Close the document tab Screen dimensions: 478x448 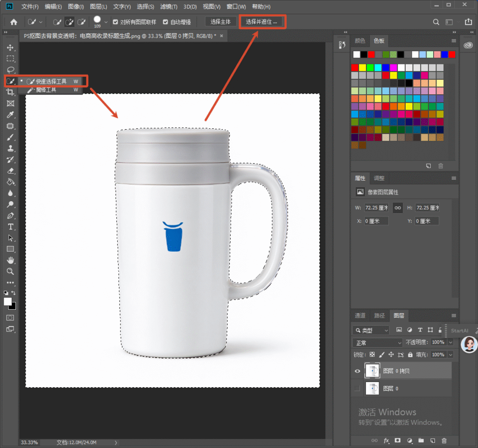tap(222, 36)
